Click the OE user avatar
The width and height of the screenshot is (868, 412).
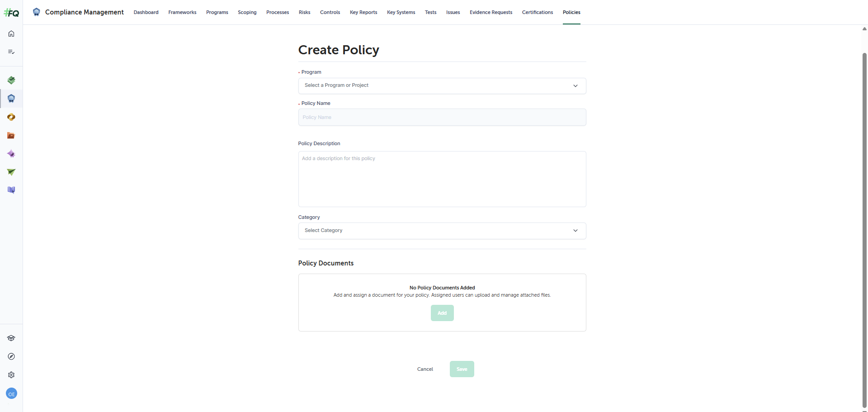[x=11, y=394]
